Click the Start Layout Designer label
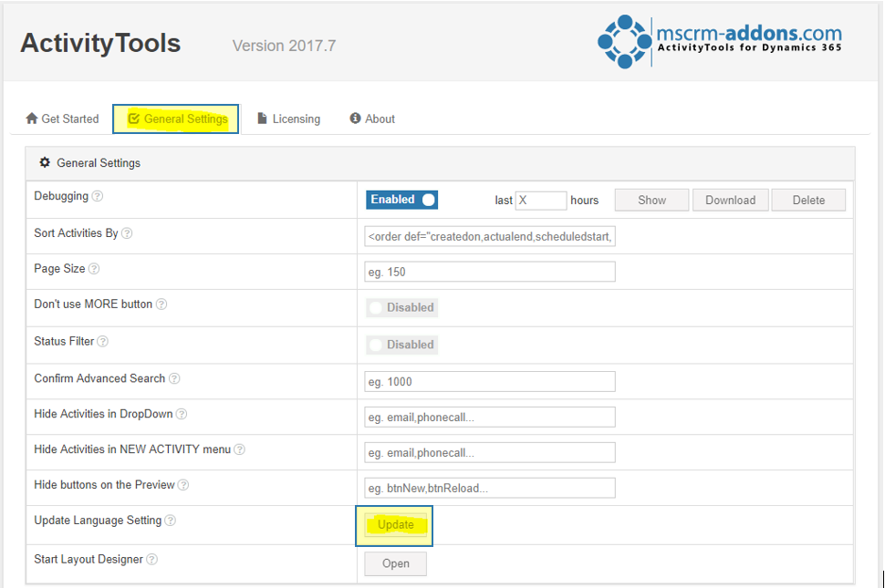Image resolution: width=885 pixels, height=588 pixels. (x=88, y=559)
